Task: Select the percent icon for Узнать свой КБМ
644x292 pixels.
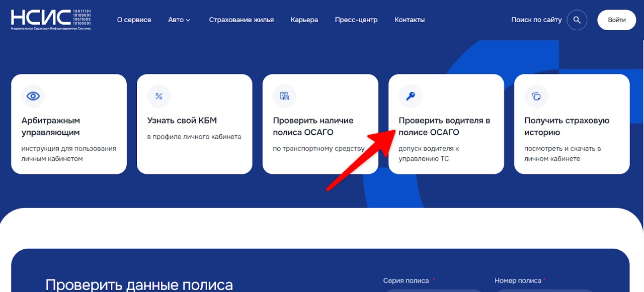Action: click(159, 96)
